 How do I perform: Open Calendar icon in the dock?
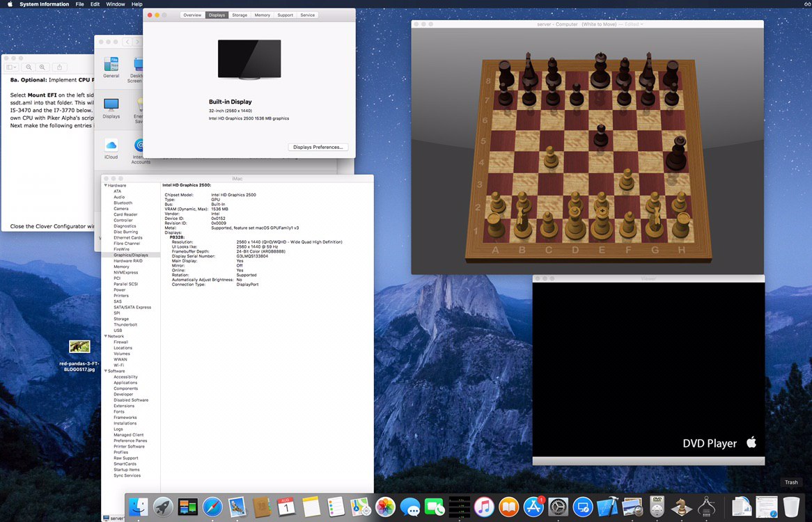click(x=286, y=507)
